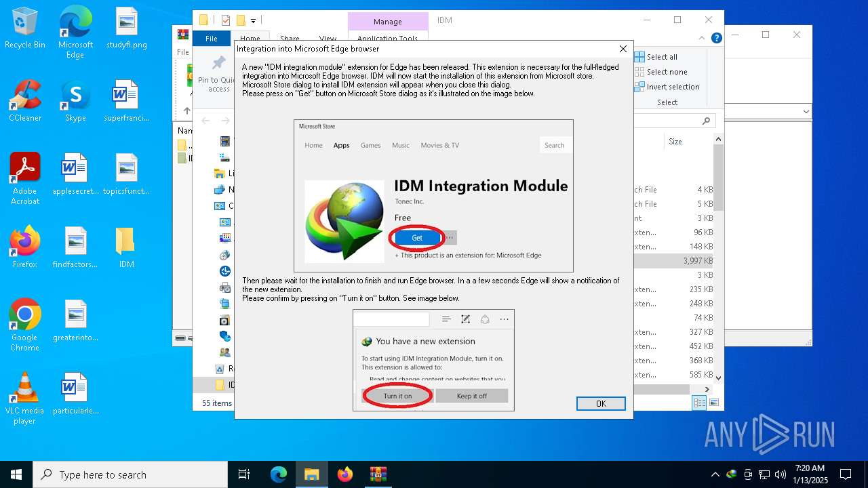Select the topicsfunct image file on desktop

126,174
